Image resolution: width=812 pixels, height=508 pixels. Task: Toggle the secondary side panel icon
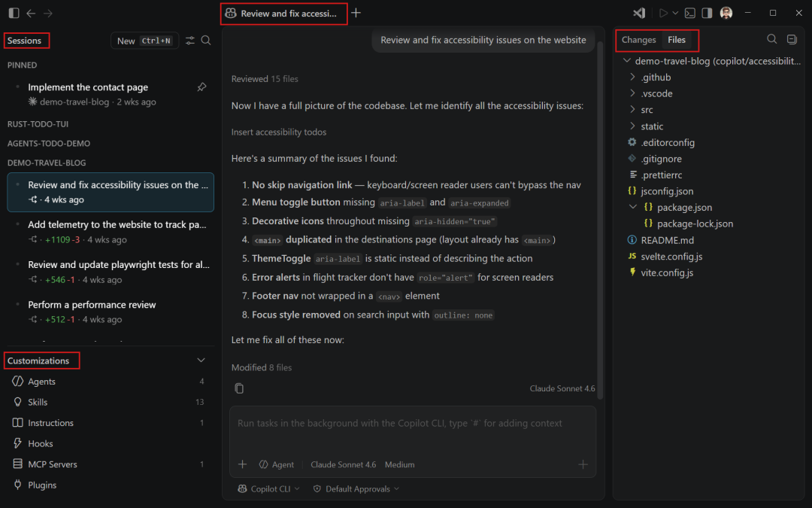pyautogui.click(x=707, y=13)
